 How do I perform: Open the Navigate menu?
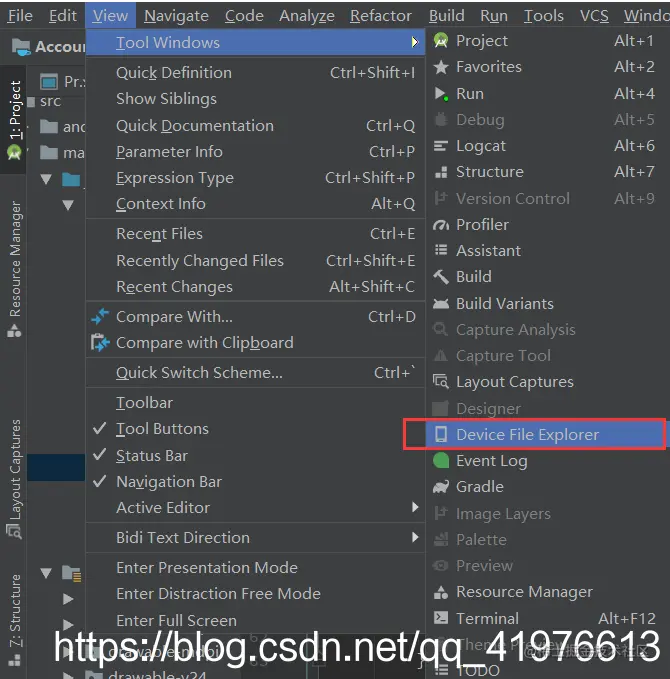[x=176, y=16]
